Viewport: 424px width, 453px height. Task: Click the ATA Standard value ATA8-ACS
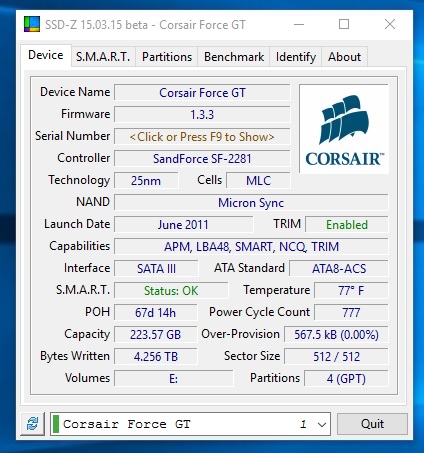pos(339,269)
